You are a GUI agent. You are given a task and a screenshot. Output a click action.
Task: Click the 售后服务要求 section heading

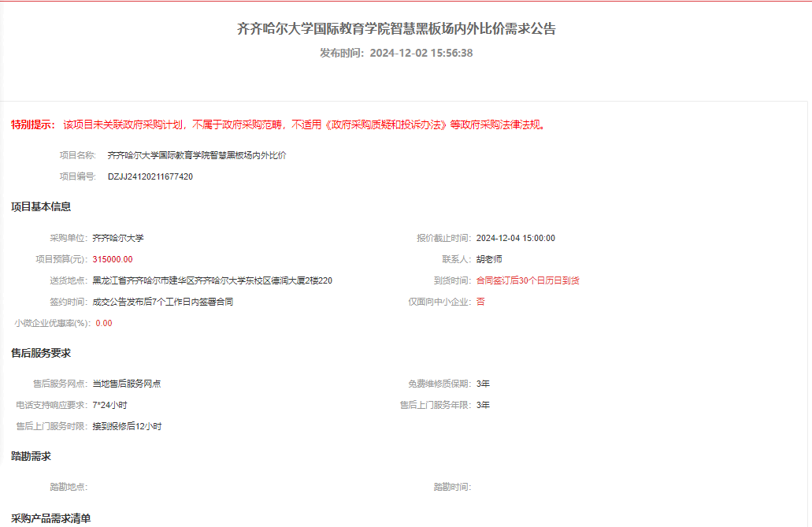click(41, 353)
